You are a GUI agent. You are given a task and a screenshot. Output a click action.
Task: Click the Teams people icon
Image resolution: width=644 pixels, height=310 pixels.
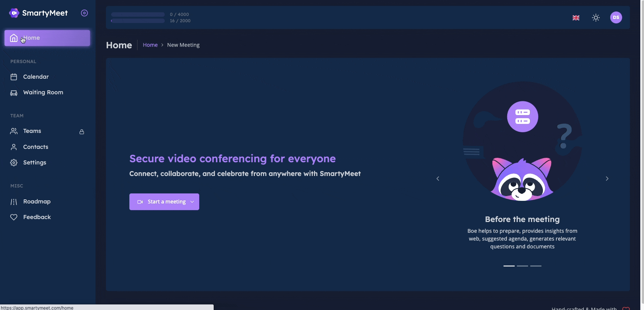14,131
